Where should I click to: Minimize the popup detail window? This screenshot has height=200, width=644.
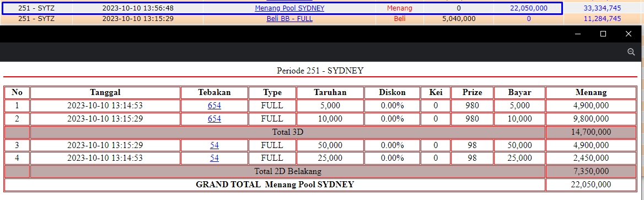pos(578,34)
